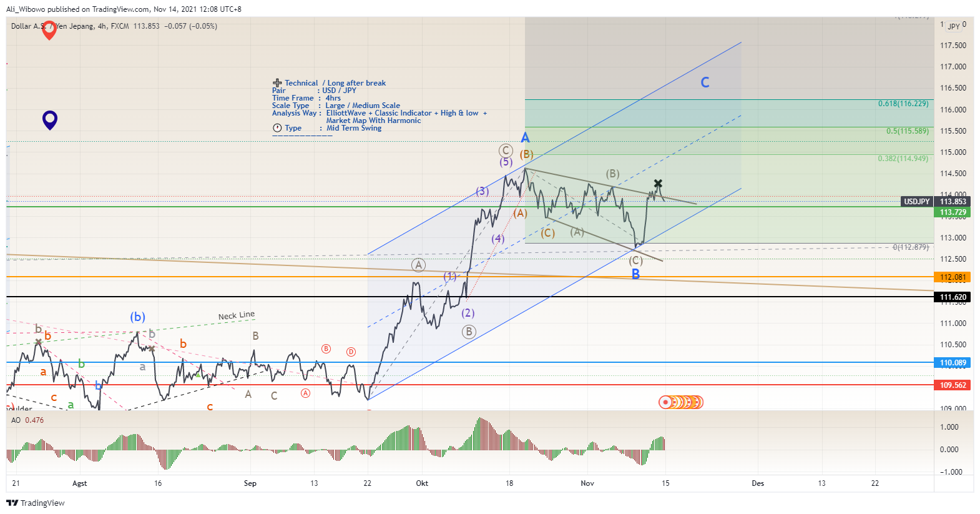Select the grey circled C label near (5)
The image size is (980, 514).
point(506,151)
